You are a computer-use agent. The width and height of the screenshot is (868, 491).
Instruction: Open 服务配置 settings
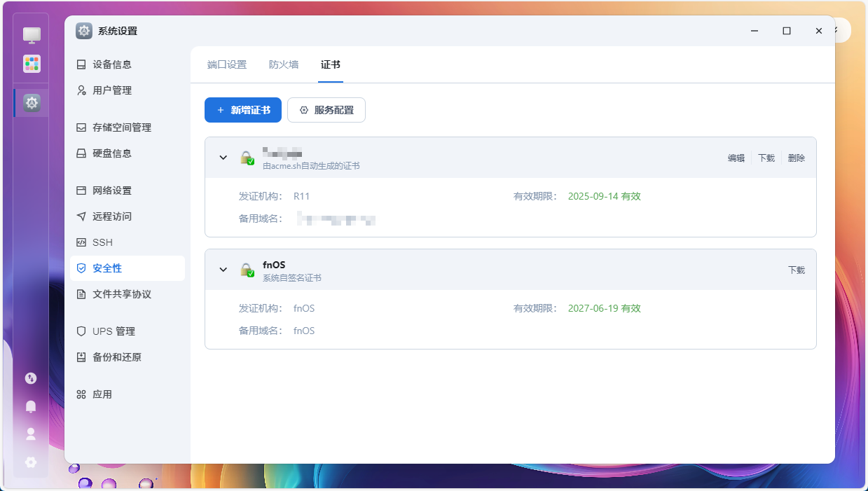pyautogui.click(x=326, y=110)
